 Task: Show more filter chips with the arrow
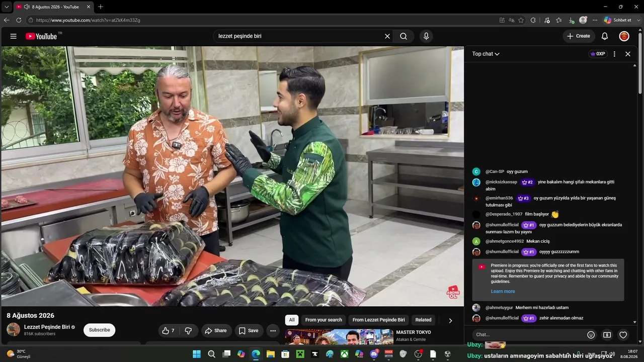pyautogui.click(x=450, y=320)
